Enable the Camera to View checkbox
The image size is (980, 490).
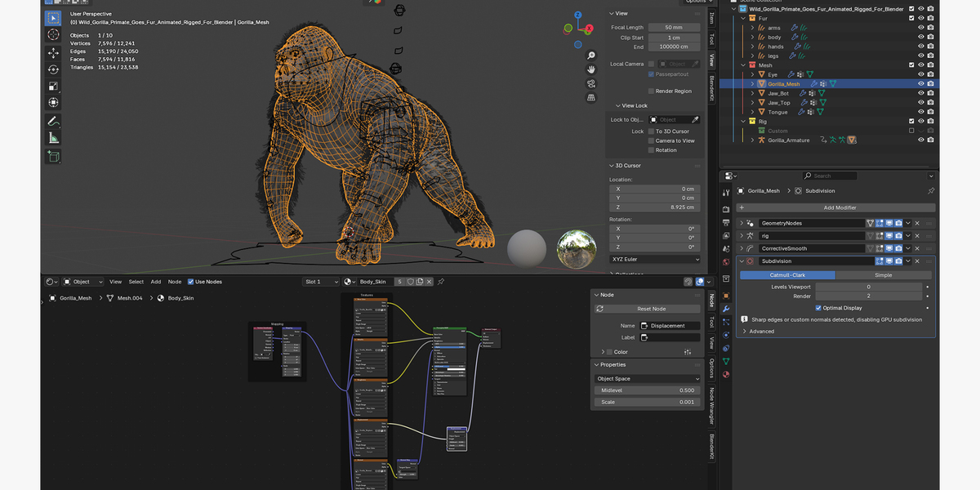pyautogui.click(x=651, y=140)
